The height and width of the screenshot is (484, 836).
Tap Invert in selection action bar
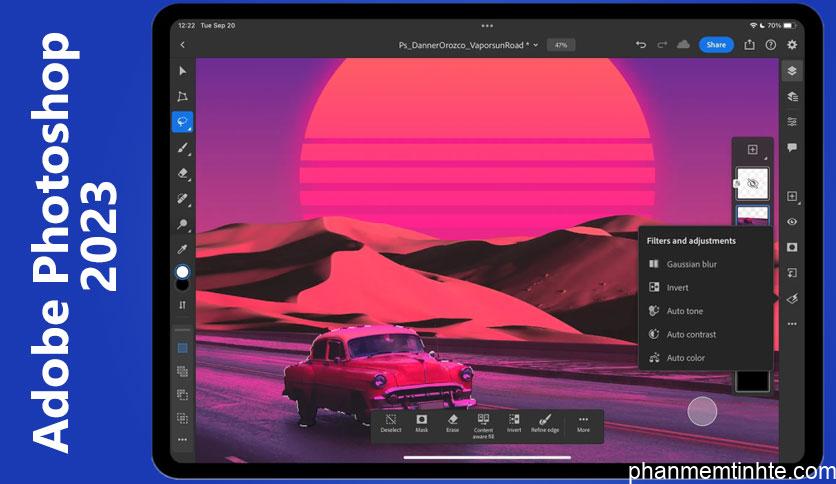[514, 424]
